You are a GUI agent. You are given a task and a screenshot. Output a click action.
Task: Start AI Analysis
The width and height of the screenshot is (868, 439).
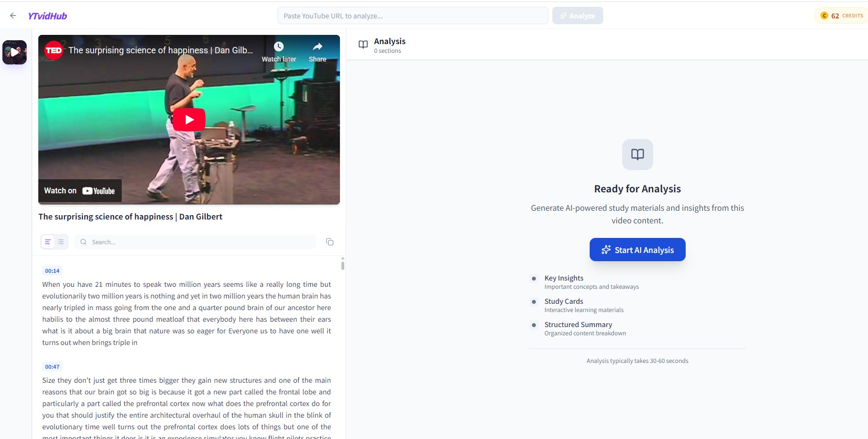(x=638, y=250)
